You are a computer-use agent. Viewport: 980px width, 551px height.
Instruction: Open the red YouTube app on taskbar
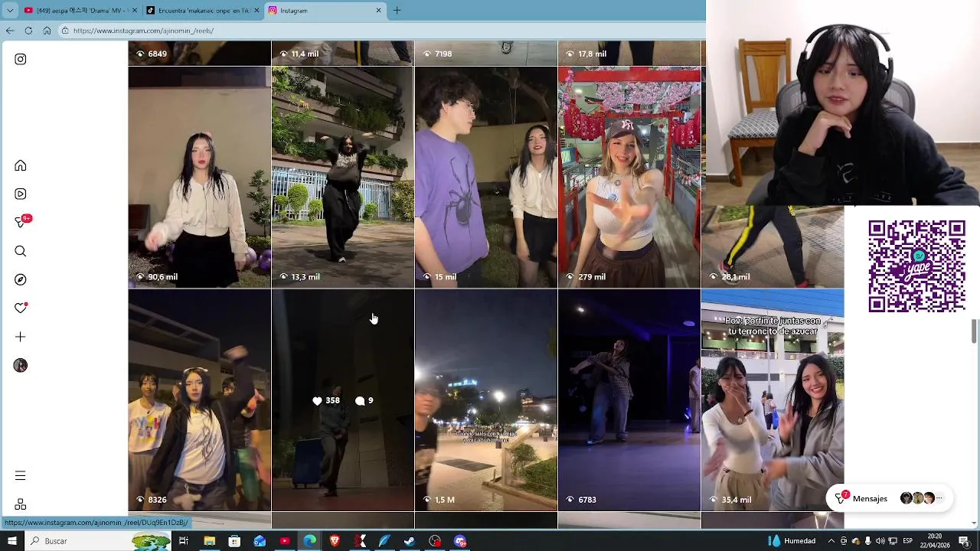(x=285, y=541)
